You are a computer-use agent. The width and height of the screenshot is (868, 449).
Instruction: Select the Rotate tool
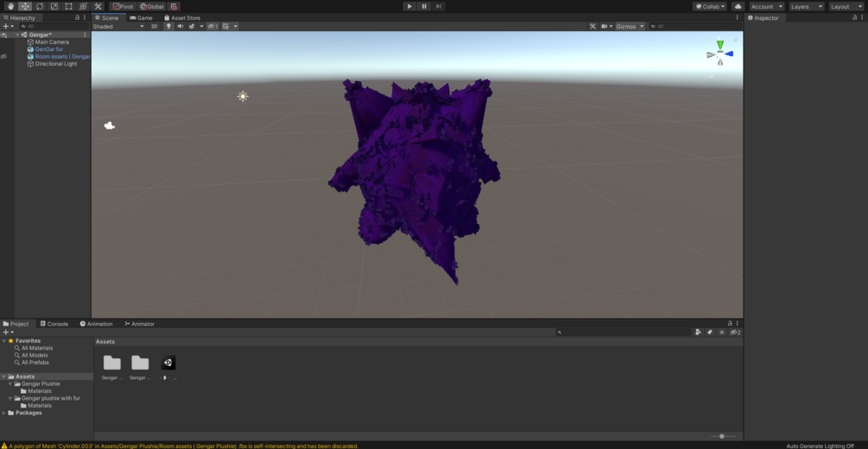click(40, 6)
